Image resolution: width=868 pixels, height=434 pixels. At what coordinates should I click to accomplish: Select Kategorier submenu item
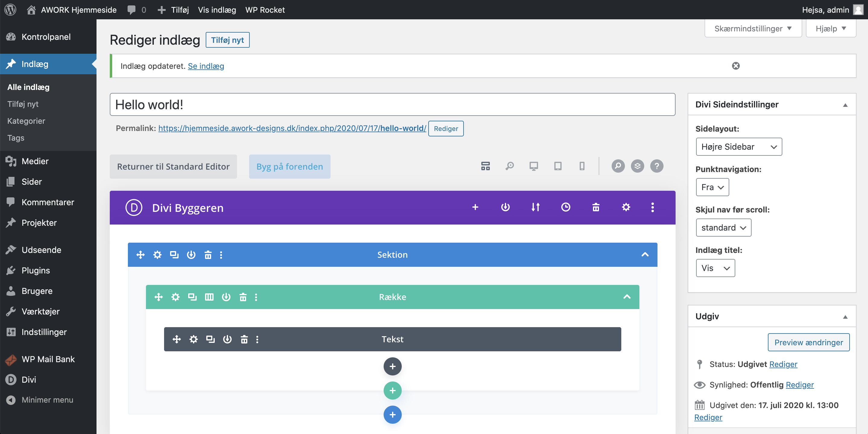[26, 121]
